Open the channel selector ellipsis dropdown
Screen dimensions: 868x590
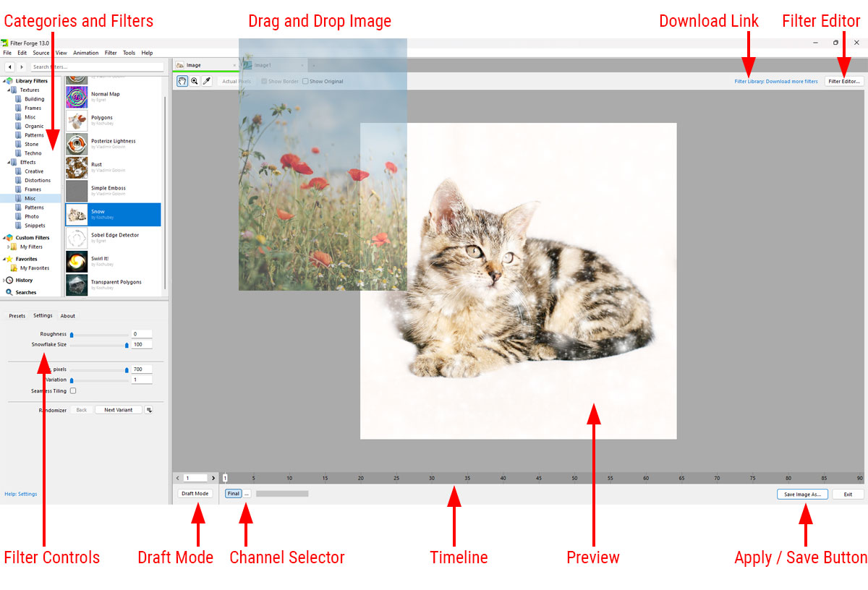point(247,494)
